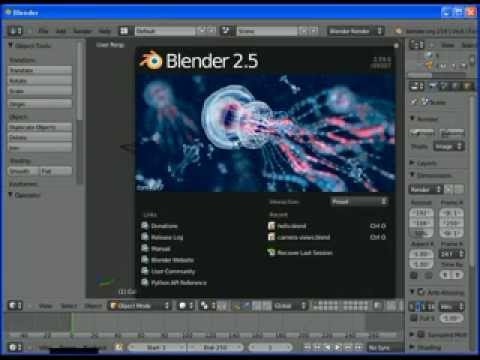Switch to the Render properties tab
This screenshot has width=480, height=360.
coord(433,86)
